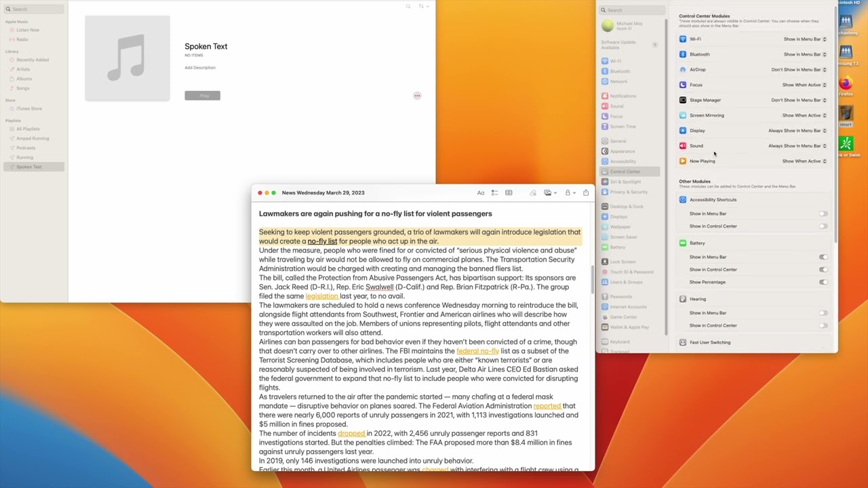The height and width of the screenshot is (488, 868).
Task: Open Now Playing Show When Active dropdown
Action: pyautogui.click(x=804, y=161)
